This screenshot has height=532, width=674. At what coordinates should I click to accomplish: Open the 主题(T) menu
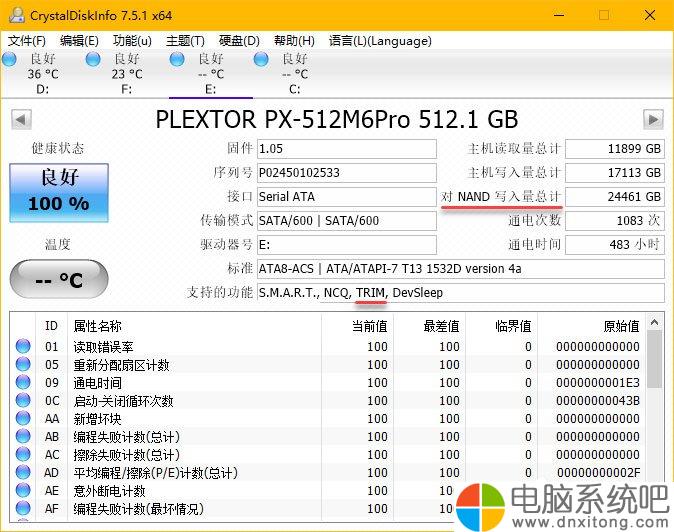tap(185, 41)
